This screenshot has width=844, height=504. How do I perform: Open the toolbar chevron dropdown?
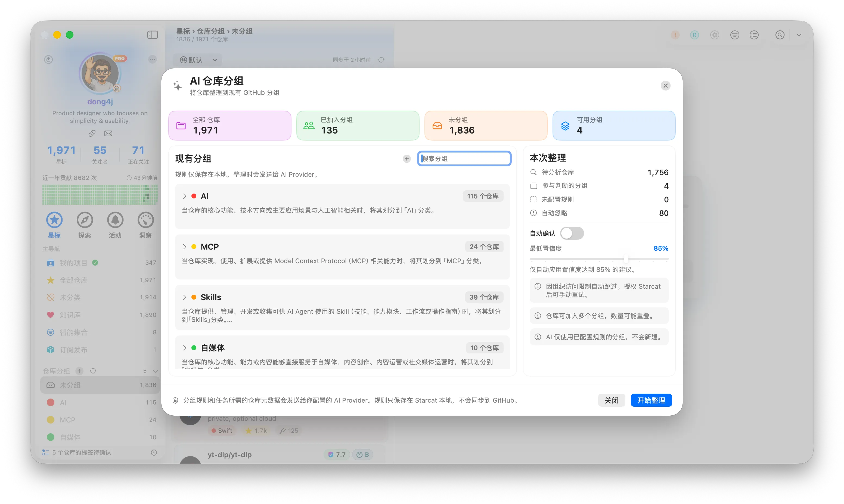click(799, 35)
